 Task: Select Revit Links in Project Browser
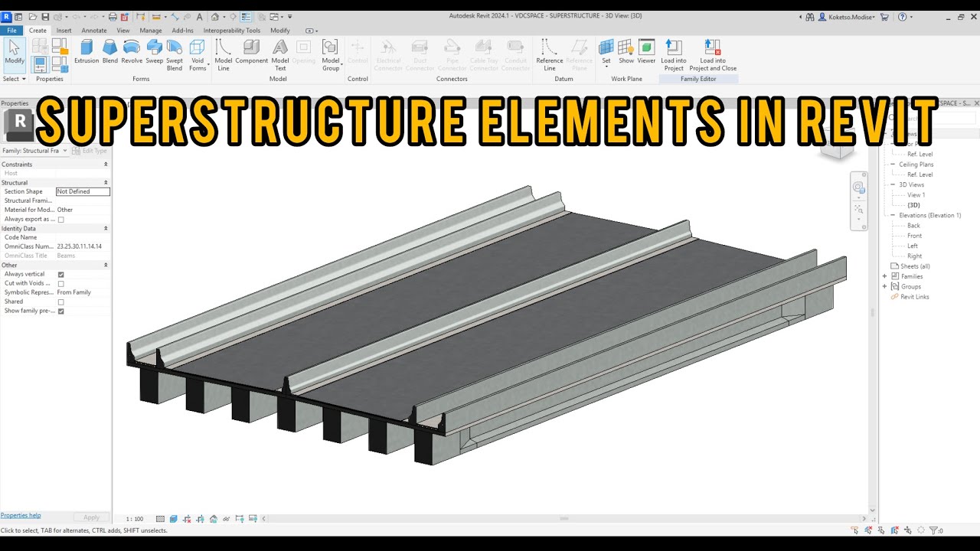914,297
